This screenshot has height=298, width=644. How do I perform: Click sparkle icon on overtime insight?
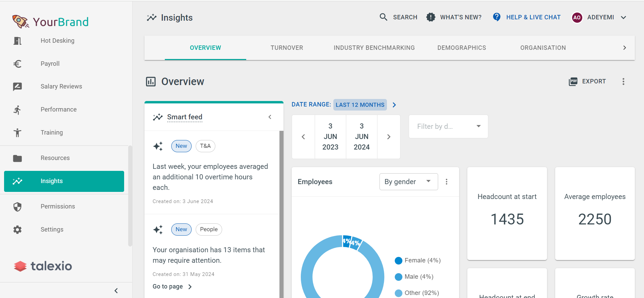coord(158,146)
